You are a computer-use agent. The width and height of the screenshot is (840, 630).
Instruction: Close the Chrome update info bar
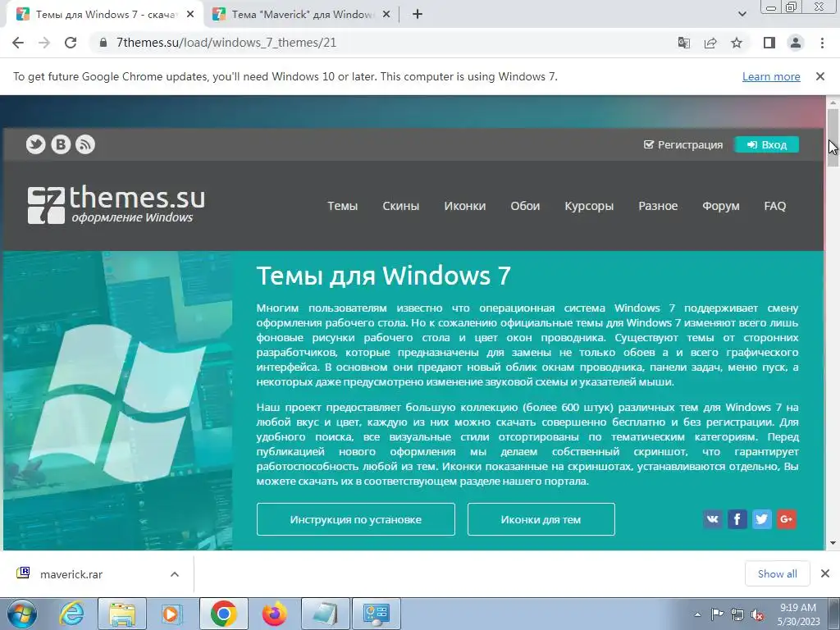(820, 76)
